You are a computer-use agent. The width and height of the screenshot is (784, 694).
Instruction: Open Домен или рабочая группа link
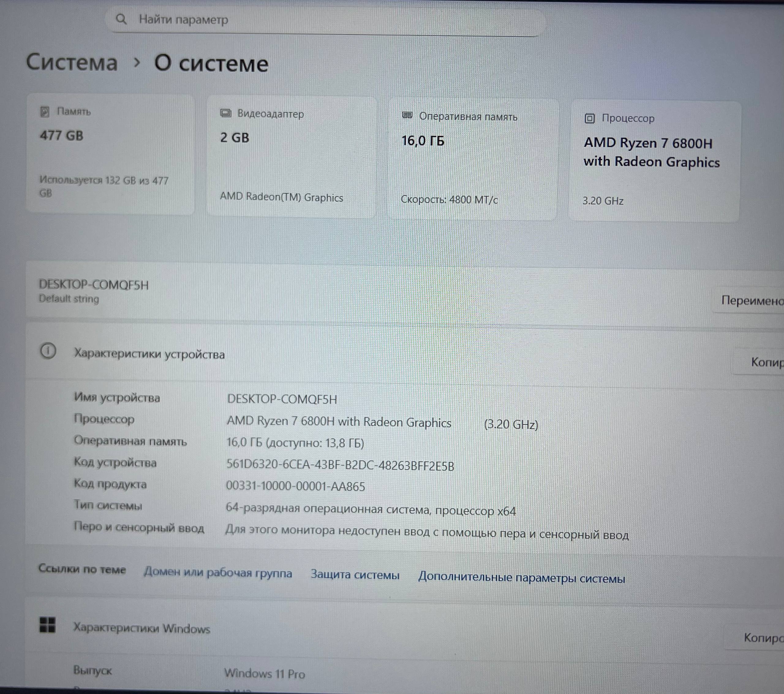click(x=218, y=573)
